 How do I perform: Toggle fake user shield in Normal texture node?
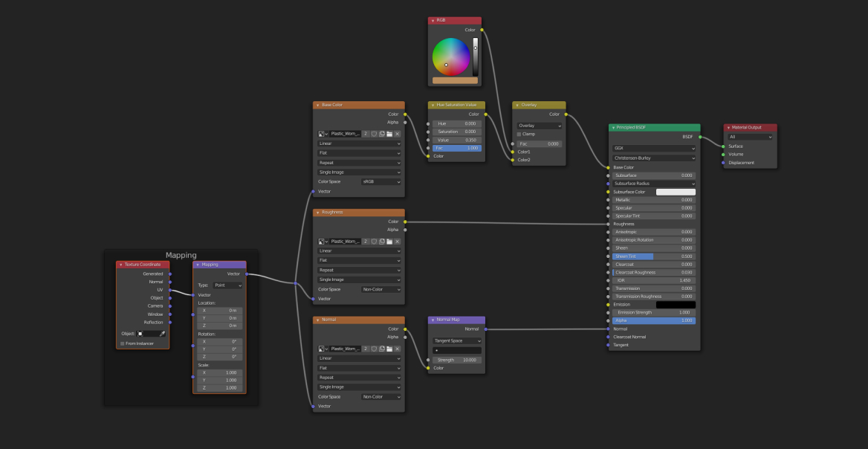tap(374, 349)
